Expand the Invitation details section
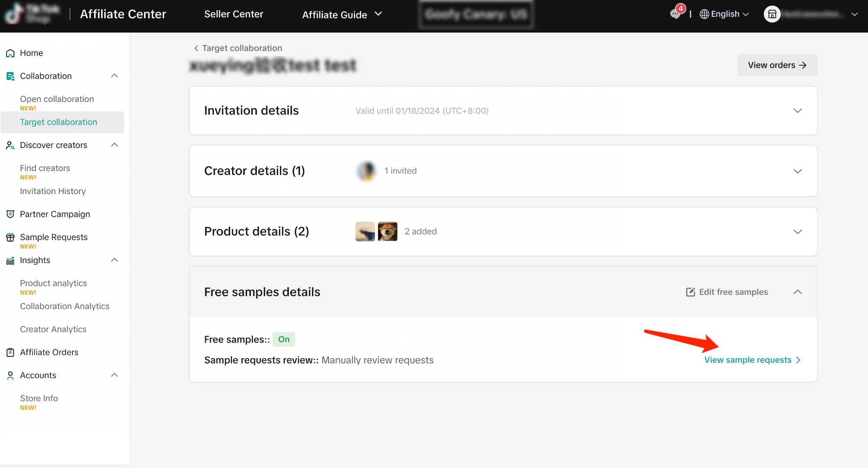 (x=797, y=111)
